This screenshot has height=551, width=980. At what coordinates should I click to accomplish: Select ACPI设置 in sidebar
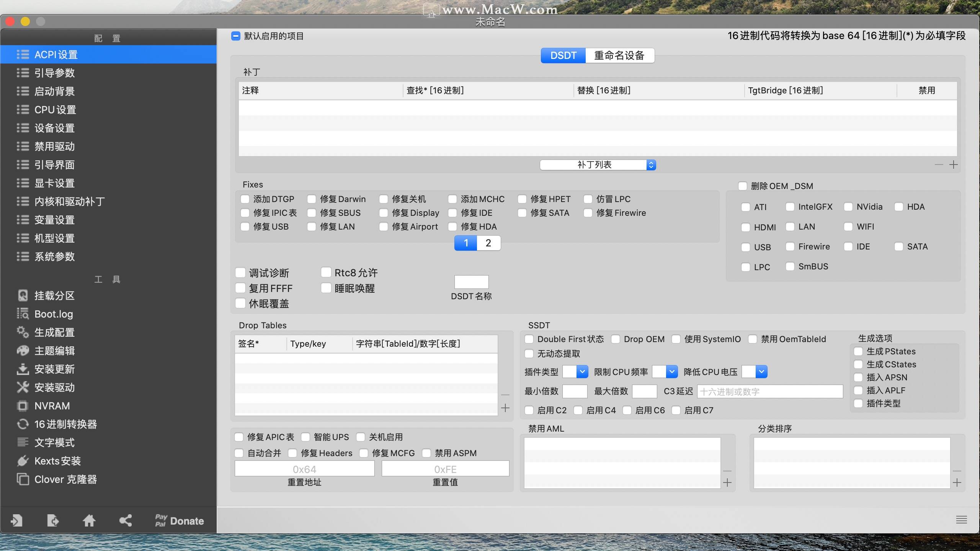click(108, 54)
